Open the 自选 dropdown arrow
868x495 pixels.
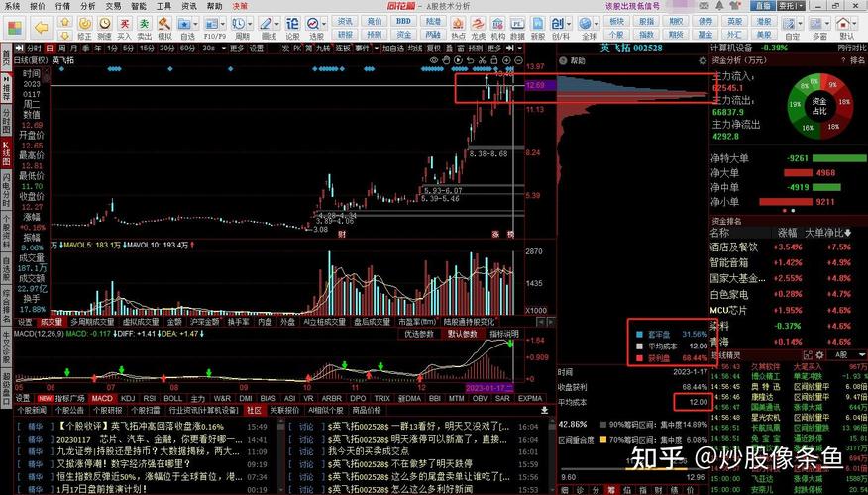coord(195,24)
